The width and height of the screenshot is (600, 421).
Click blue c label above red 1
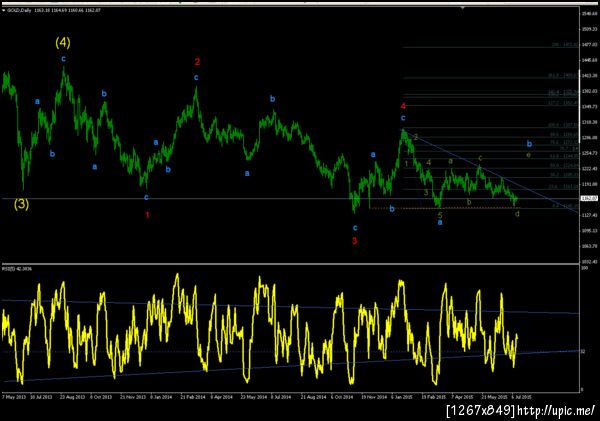pyautogui.click(x=146, y=197)
